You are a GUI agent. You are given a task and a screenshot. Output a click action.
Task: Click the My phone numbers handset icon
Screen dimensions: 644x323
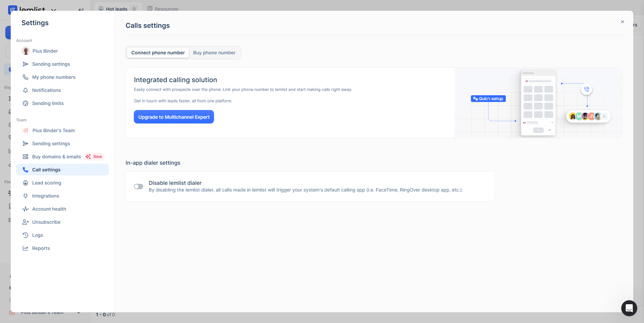click(25, 77)
